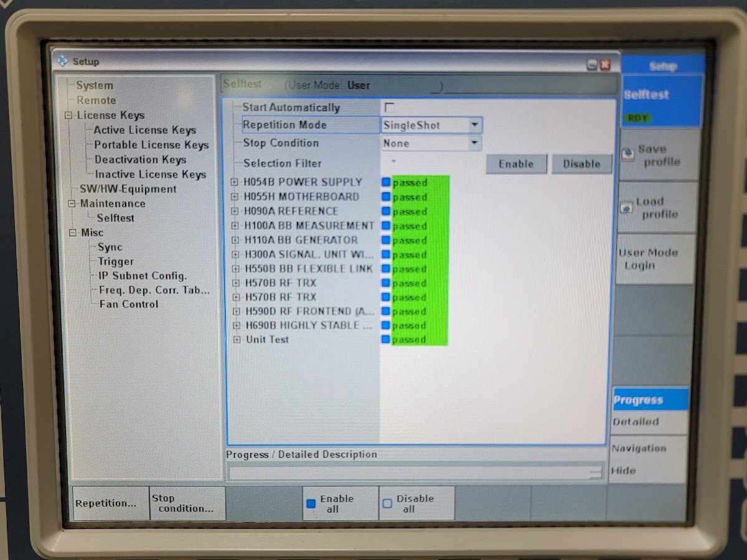Select Disable all at the bottom bar
Viewport: 747px width, 560px height.
(411, 503)
